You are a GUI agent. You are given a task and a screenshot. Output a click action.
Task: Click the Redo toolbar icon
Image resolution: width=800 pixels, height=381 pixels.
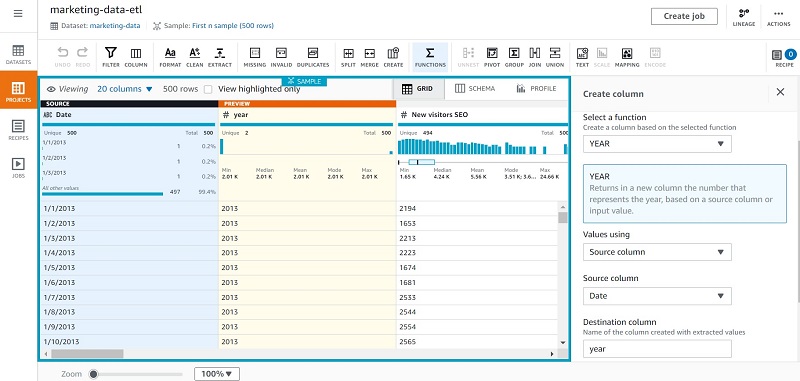pyautogui.click(x=82, y=57)
